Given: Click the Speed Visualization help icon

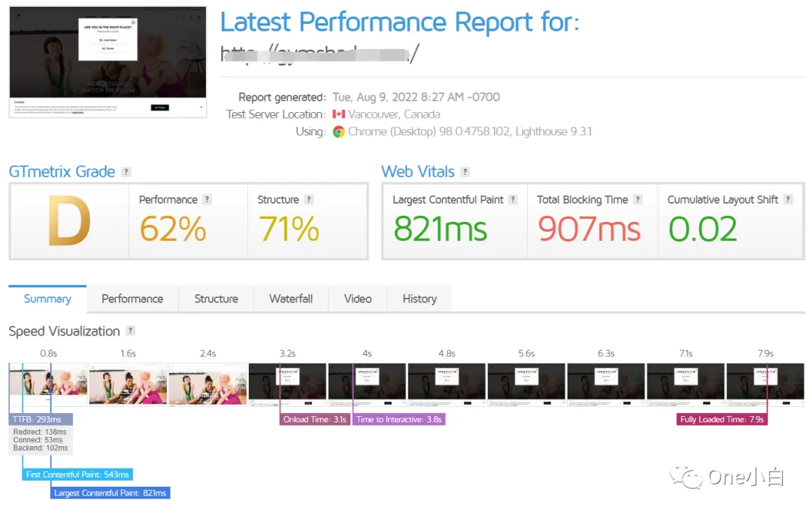Looking at the screenshot, I should (x=131, y=331).
